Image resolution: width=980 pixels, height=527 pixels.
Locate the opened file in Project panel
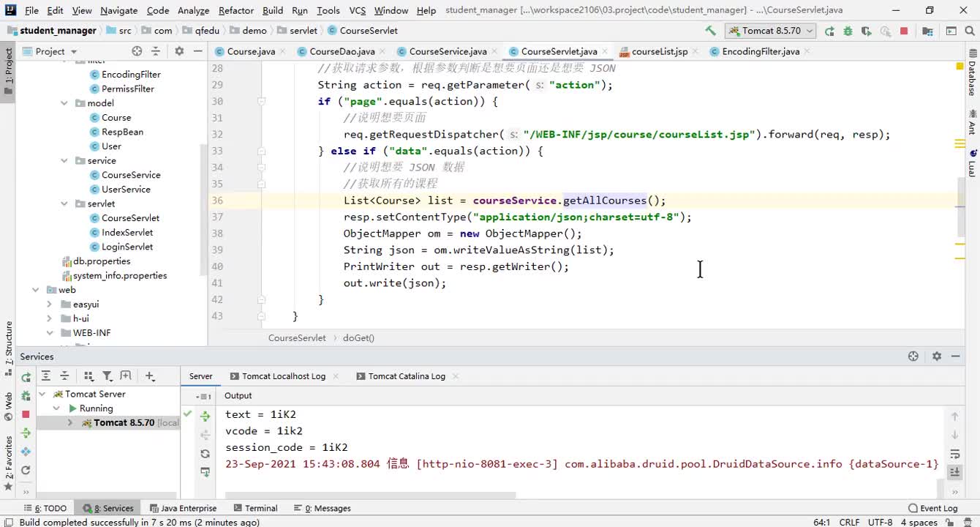point(137,51)
